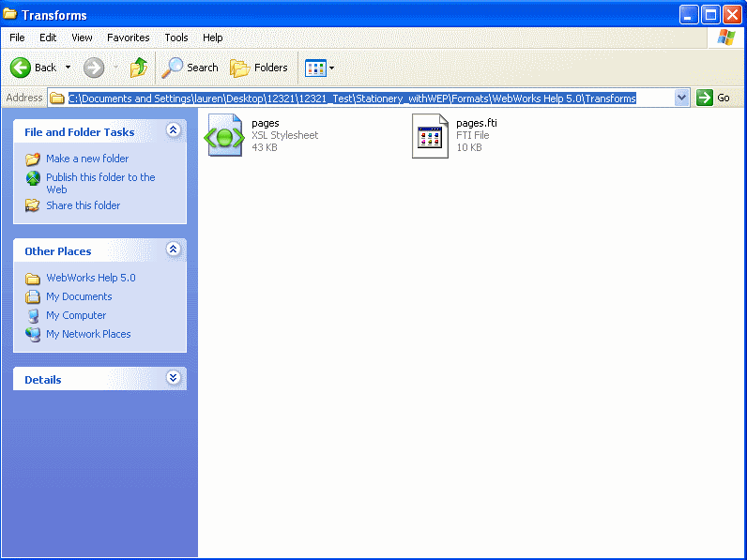Open the Tools menu
The width and height of the screenshot is (747, 560).
coord(176,38)
